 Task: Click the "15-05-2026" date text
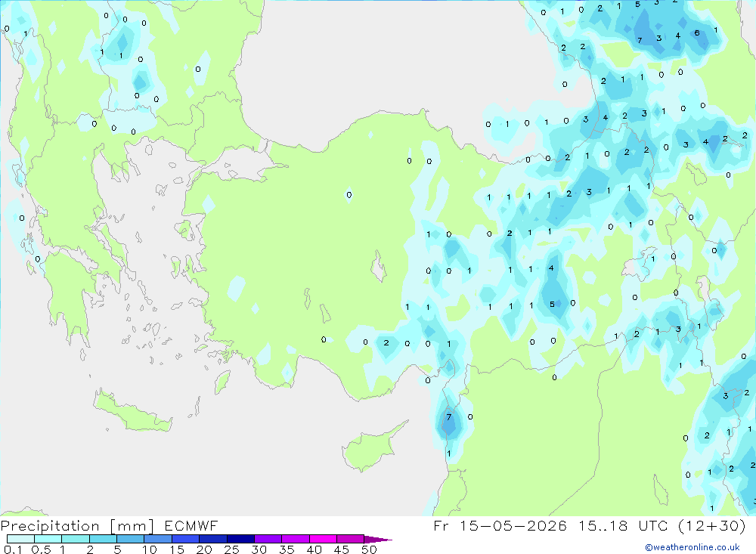click(x=513, y=525)
